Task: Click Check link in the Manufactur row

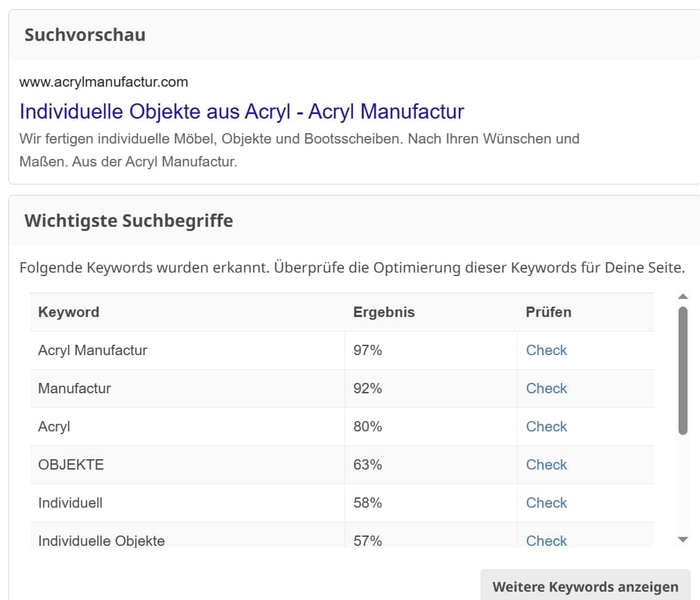Action: (x=546, y=388)
